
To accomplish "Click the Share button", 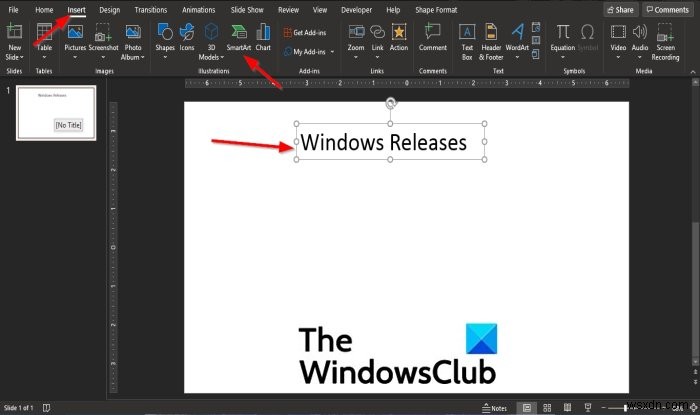I will tap(621, 9).
